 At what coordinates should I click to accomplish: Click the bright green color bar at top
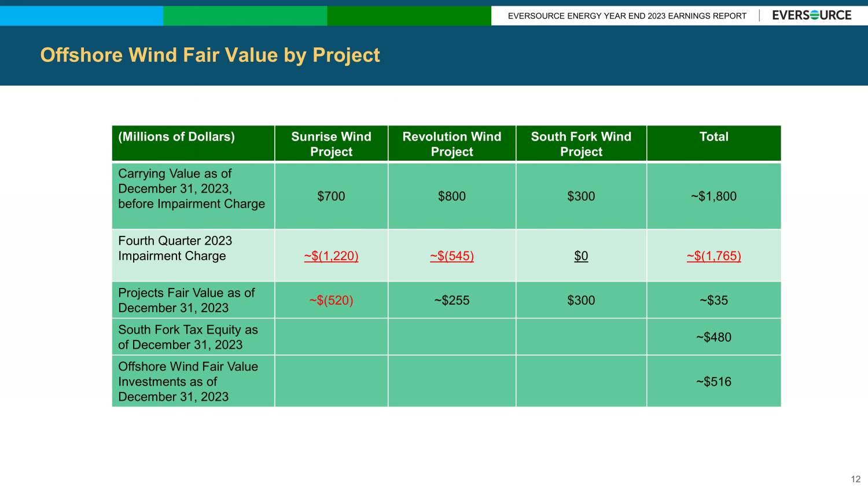click(x=245, y=16)
